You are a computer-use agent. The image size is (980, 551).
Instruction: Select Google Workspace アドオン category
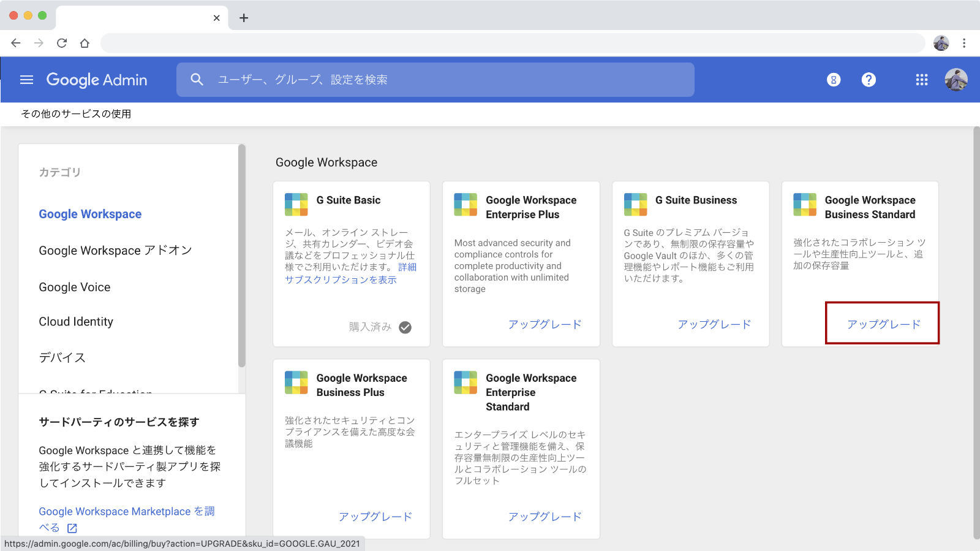[x=115, y=250]
